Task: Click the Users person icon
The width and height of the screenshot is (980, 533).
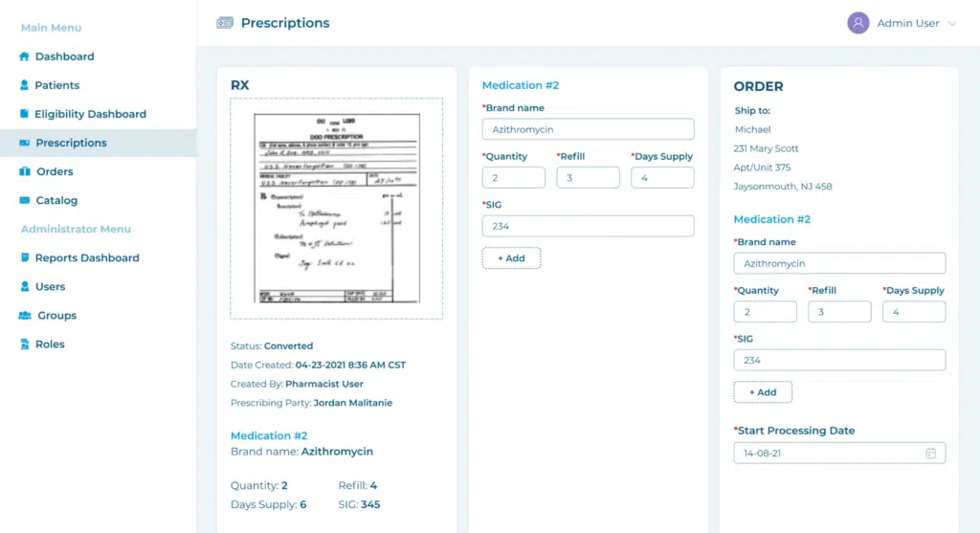Action: click(24, 286)
